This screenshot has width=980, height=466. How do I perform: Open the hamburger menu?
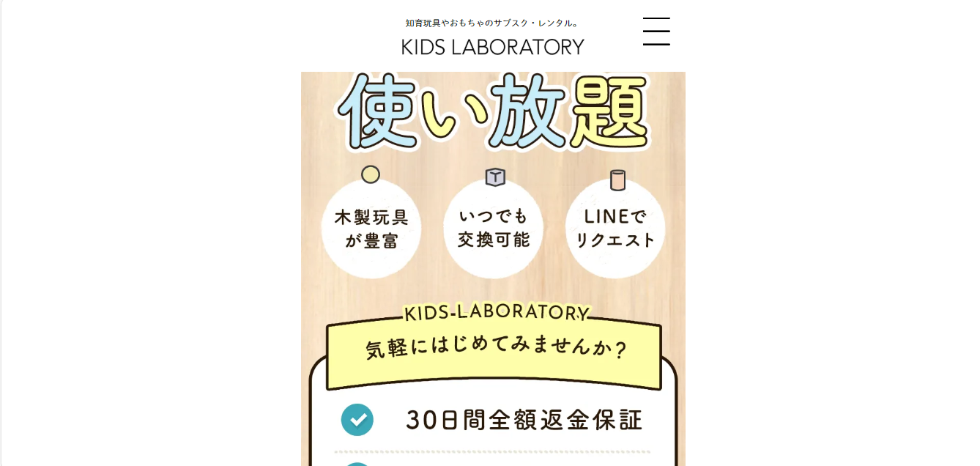[656, 32]
